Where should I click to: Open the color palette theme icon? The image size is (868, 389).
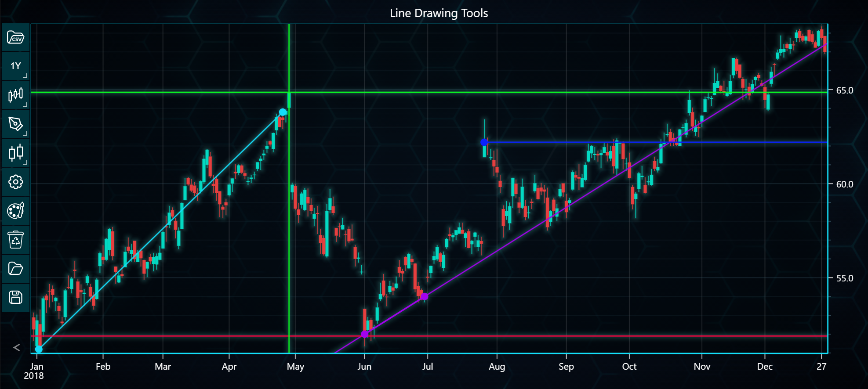[x=16, y=211]
